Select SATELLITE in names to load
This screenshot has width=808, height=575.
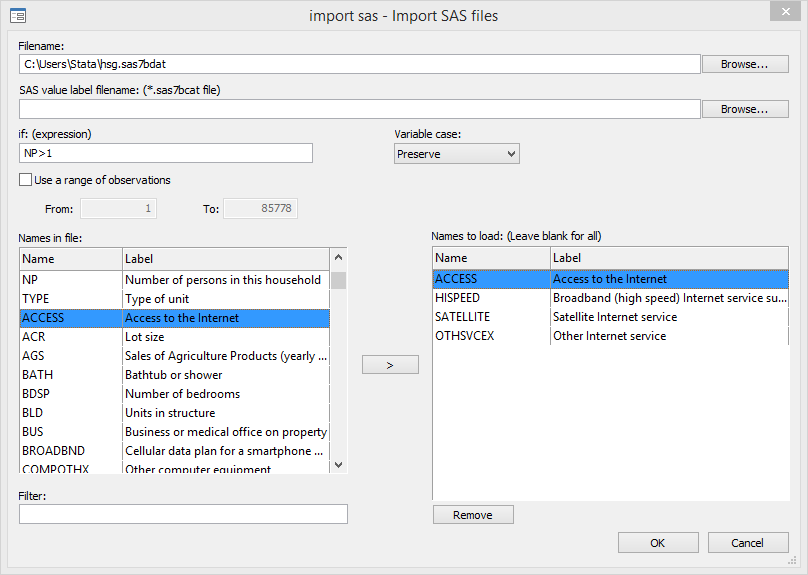point(461,317)
